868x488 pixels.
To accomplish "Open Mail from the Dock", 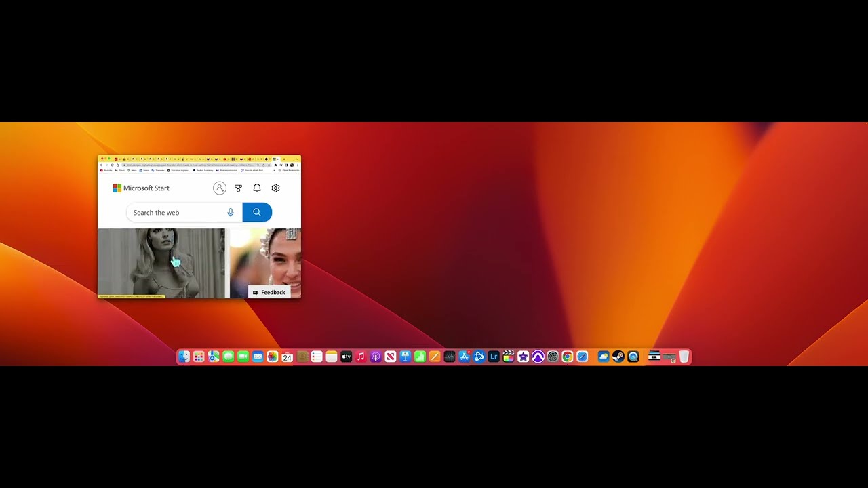I will pos(258,357).
